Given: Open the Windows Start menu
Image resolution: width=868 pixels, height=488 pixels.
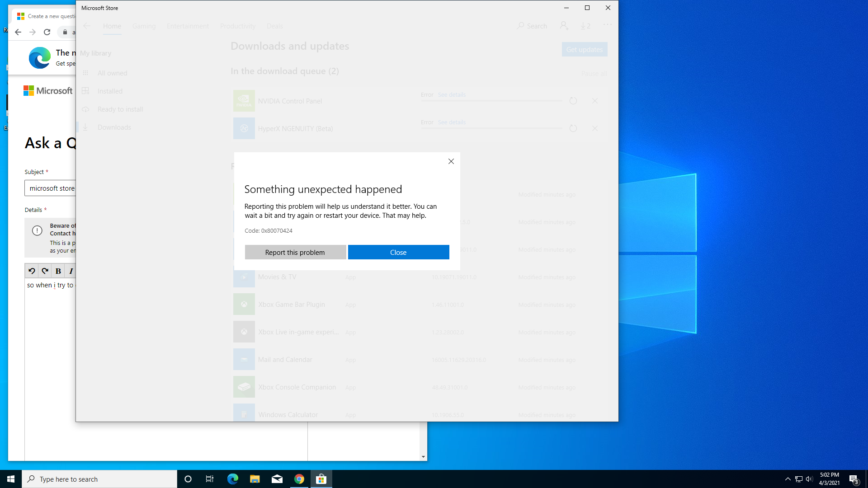Looking at the screenshot, I should coord(11,479).
